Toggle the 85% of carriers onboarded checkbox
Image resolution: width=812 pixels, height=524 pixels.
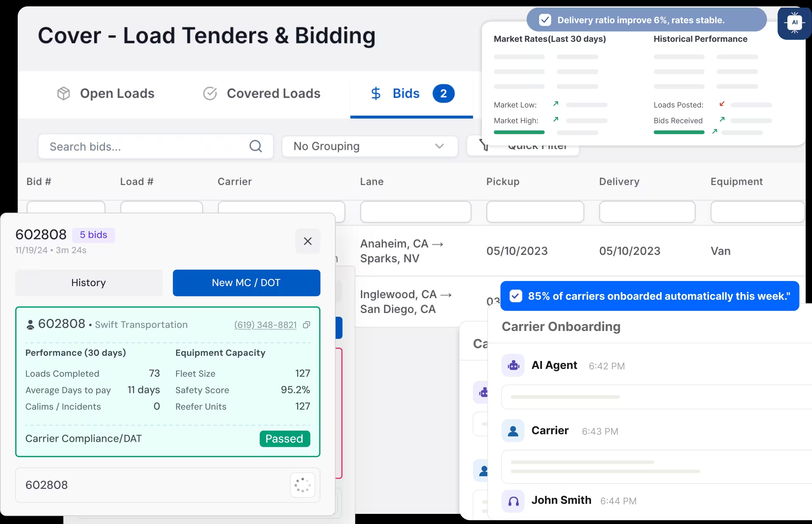tap(515, 296)
